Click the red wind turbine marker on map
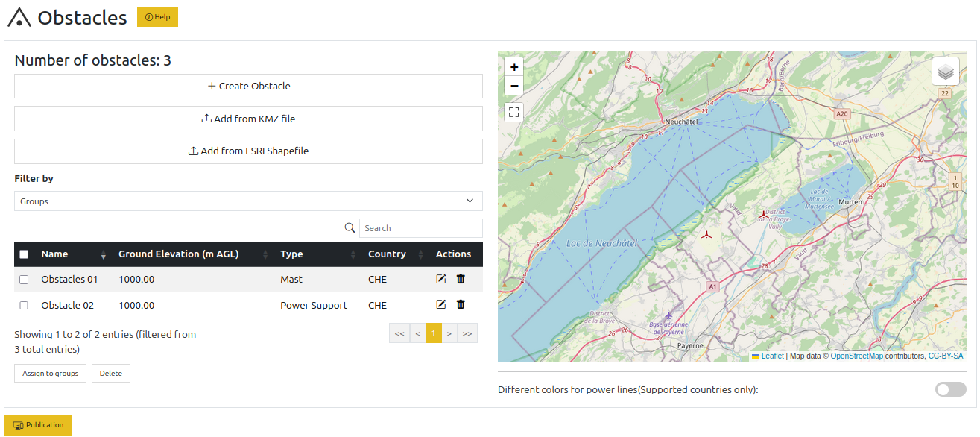 (x=706, y=234)
